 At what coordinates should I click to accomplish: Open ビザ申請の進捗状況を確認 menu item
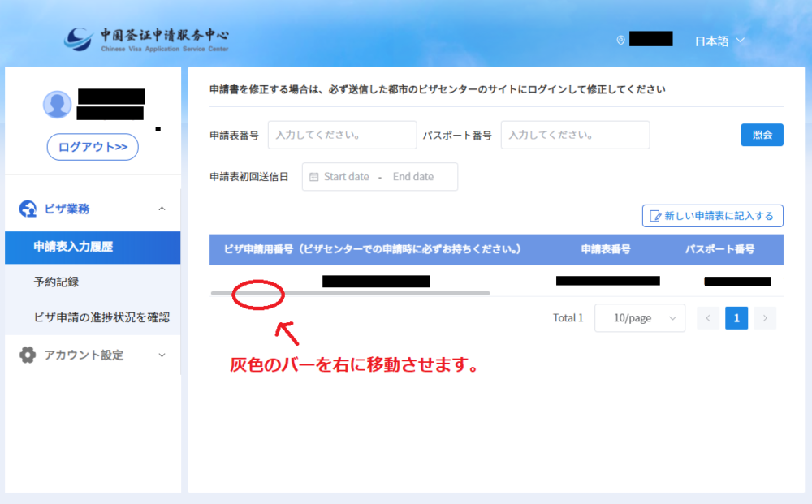click(x=101, y=317)
